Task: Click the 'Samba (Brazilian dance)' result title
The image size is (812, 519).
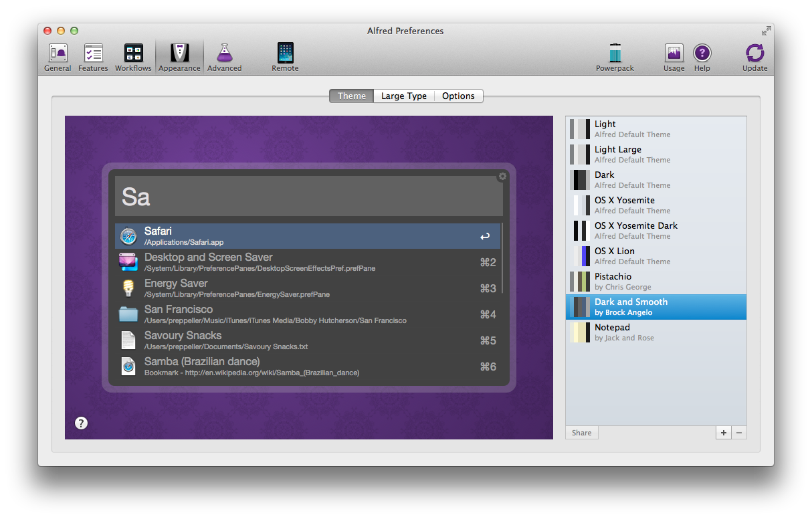Action: click(202, 362)
